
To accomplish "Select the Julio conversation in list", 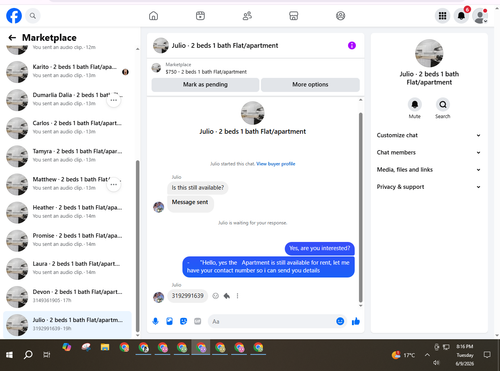I will 67,325.
